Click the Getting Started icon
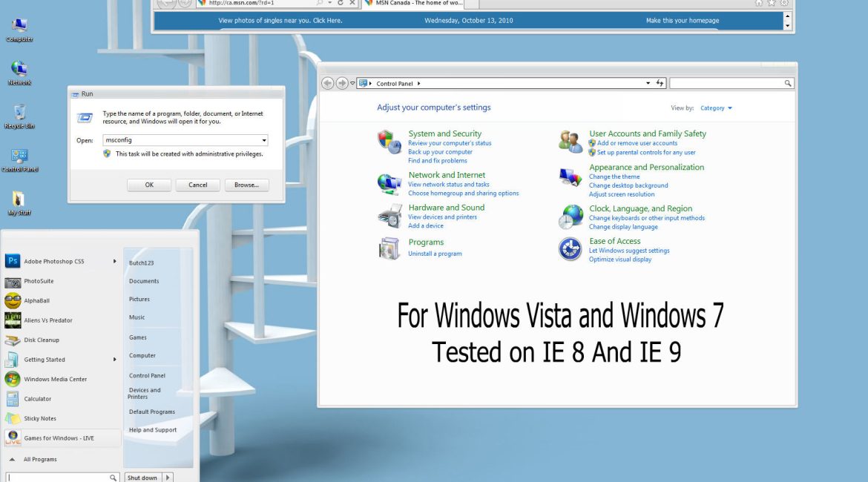The image size is (868, 482). [x=12, y=360]
